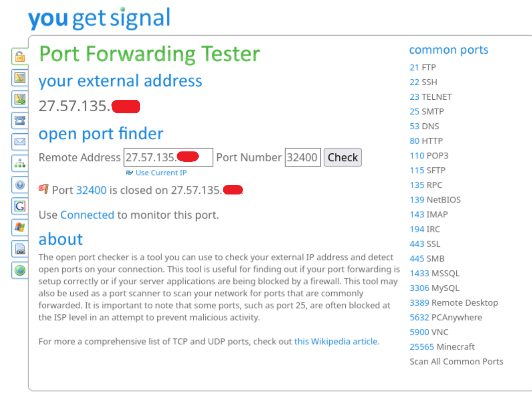Open the Google 'G' sidebar icon

(x=20, y=206)
